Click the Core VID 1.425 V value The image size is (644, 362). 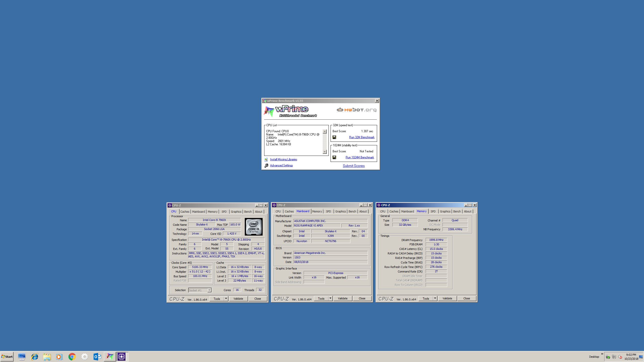pyautogui.click(x=232, y=234)
